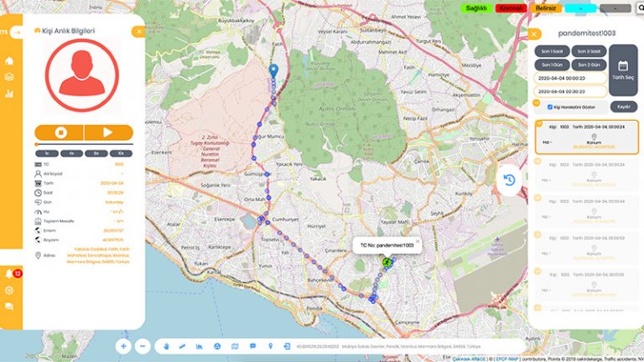Open the EFCF-MAP attribution link
The height and width of the screenshot is (362, 644).
(x=507, y=359)
